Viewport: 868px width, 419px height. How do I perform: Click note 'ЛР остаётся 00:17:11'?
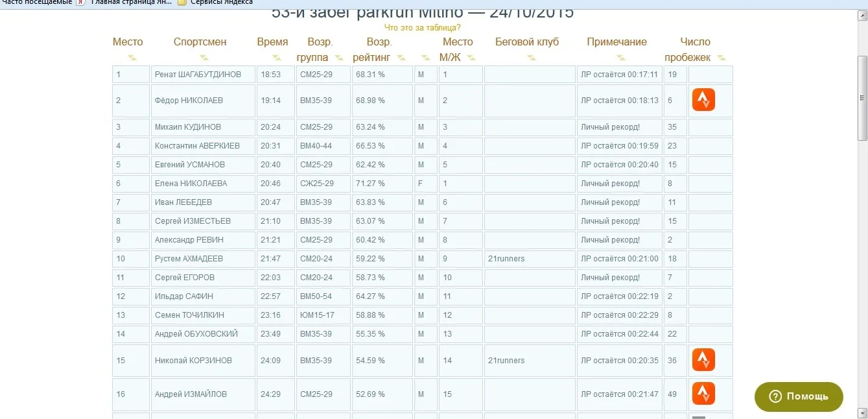620,75
